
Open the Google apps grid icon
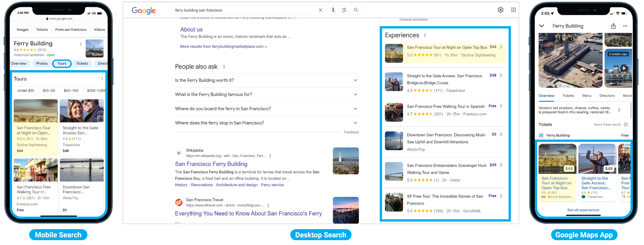point(514,10)
